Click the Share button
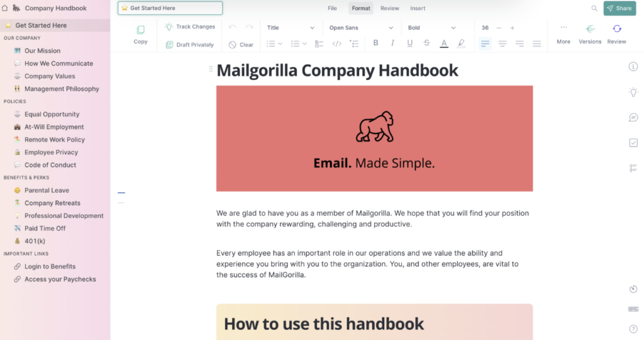 619,8
